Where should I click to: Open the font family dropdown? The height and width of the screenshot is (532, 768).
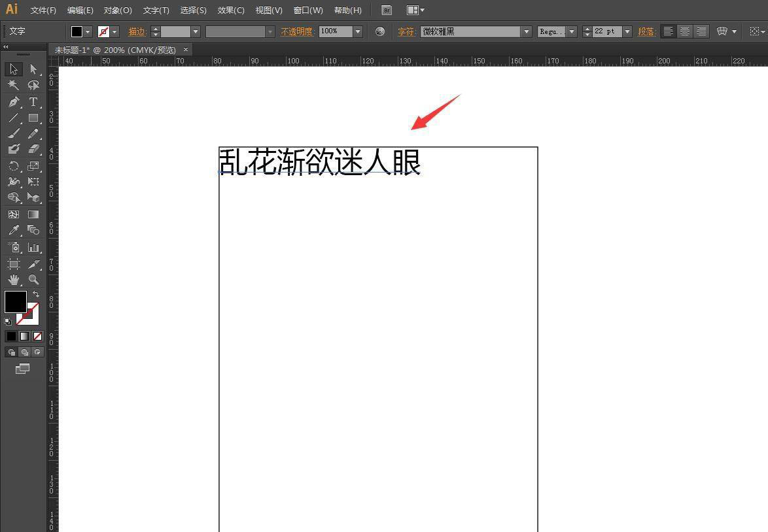(x=527, y=31)
